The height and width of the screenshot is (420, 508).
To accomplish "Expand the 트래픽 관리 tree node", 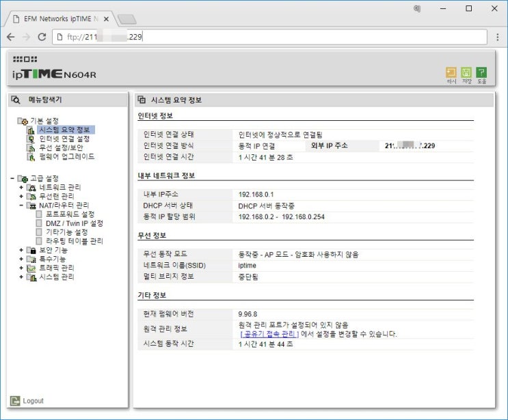I will pyautogui.click(x=21, y=268).
